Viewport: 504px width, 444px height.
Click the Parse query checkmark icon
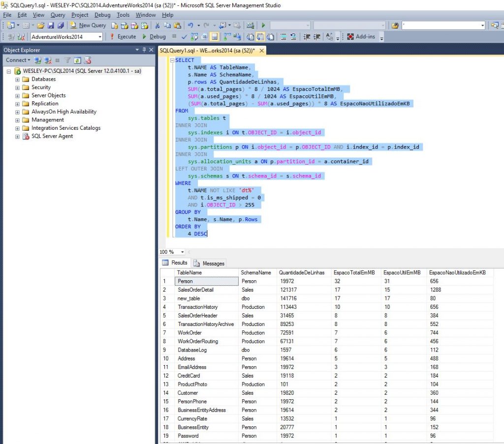(x=185, y=36)
